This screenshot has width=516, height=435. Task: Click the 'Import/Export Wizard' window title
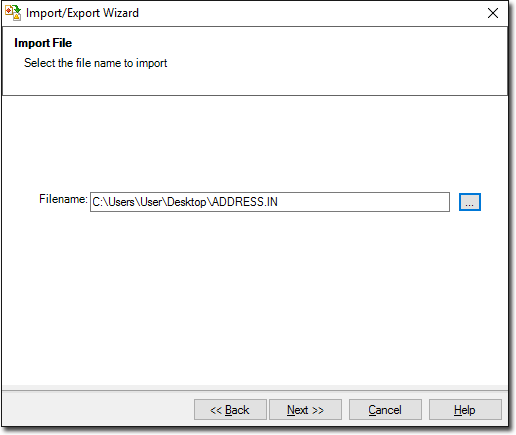coord(82,13)
